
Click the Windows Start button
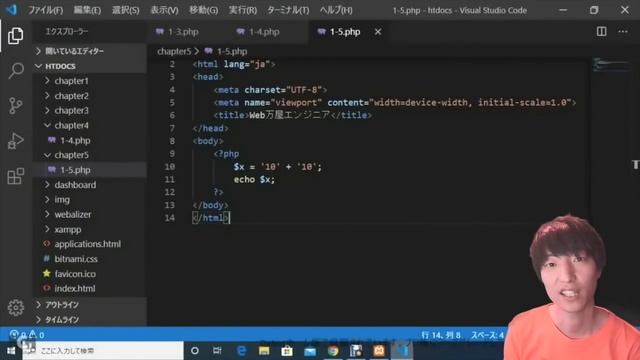tap(11, 351)
